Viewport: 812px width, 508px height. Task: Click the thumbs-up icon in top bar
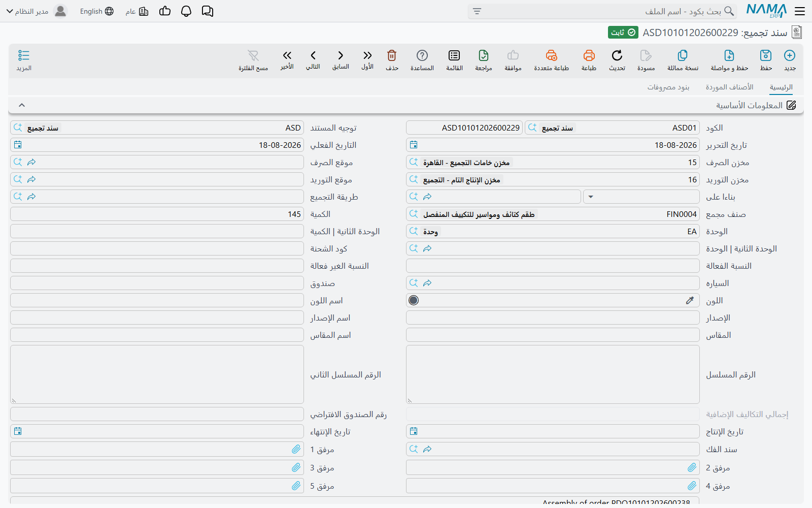pos(165,11)
